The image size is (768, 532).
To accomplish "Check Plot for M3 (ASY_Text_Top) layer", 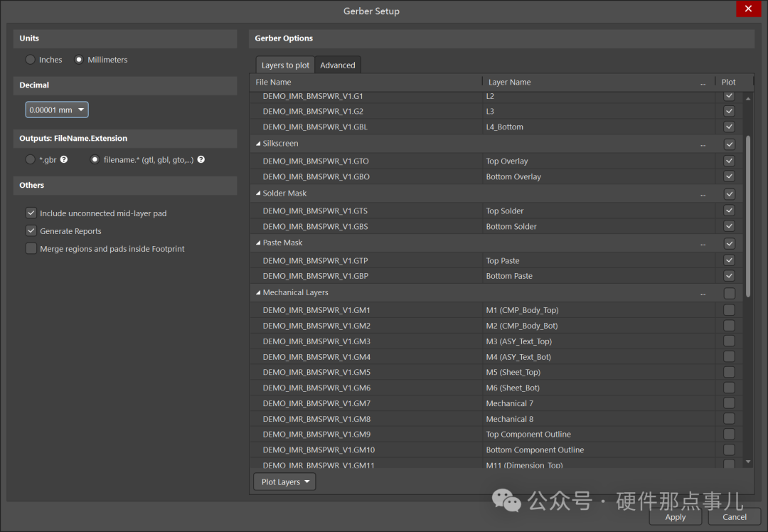I will click(x=729, y=341).
